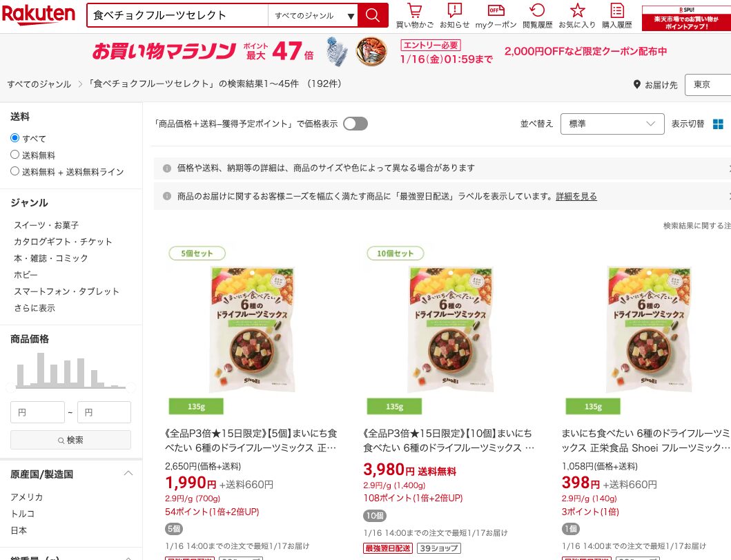The width and height of the screenshot is (731, 560).
Task: Click the 詳細を見る link
Action: [x=576, y=196]
